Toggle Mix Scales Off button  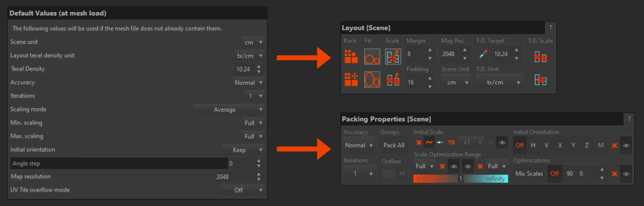pyautogui.click(x=554, y=174)
